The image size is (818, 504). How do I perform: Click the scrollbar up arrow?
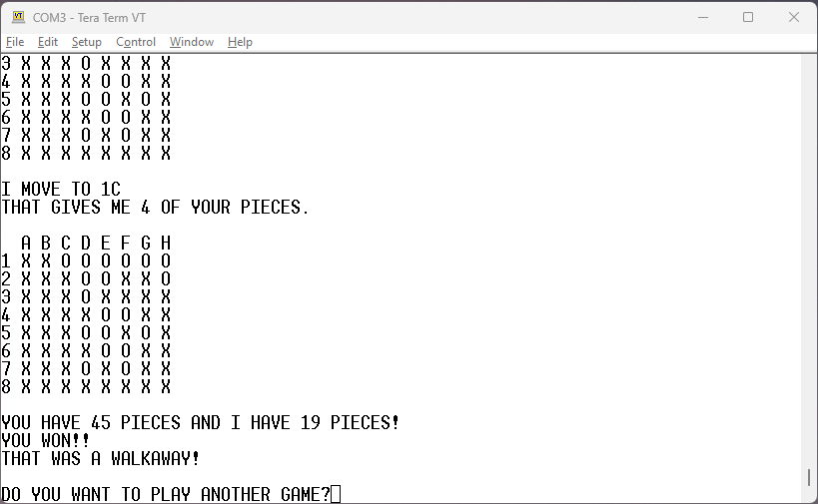coord(809,62)
